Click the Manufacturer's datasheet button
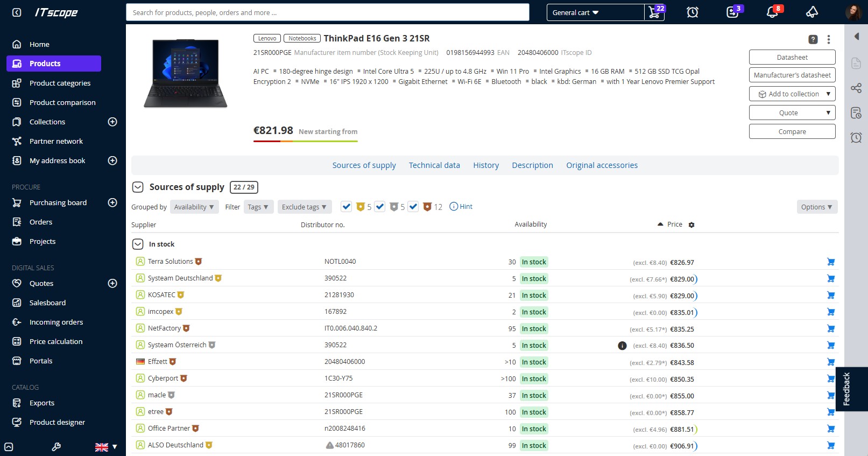 [x=792, y=75]
